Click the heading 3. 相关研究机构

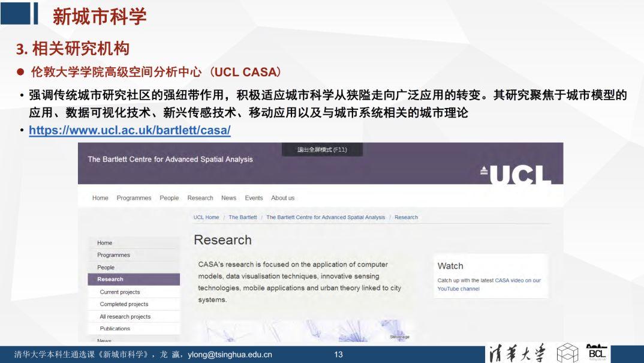pyautogui.click(x=73, y=49)
